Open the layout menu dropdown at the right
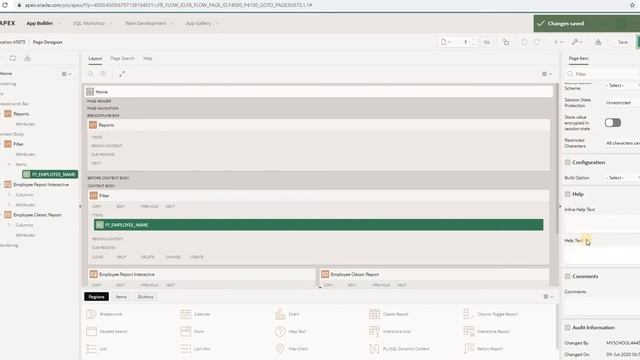The height and width of the screenshot is (360, 640). (547, 74)
